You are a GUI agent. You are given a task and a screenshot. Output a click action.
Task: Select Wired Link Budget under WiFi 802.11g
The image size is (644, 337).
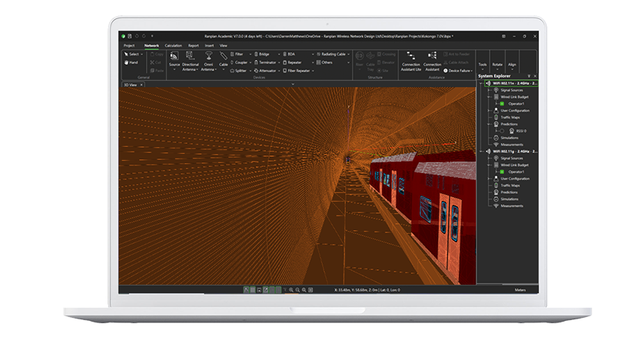(x=515, y=165)
